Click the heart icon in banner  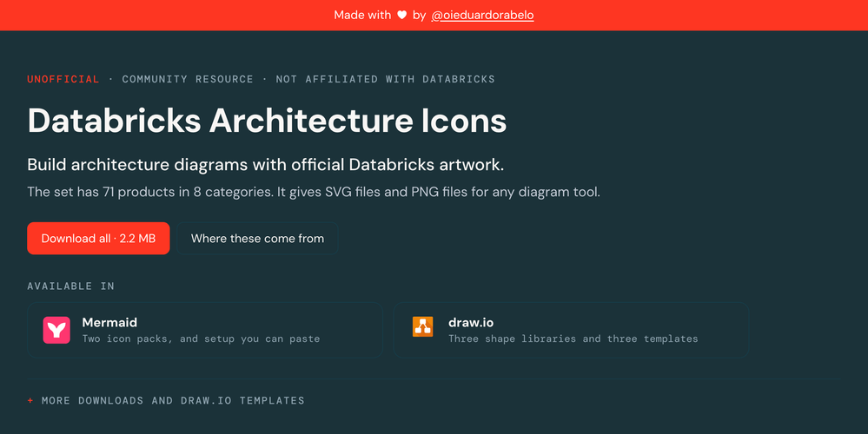[402, 15]
